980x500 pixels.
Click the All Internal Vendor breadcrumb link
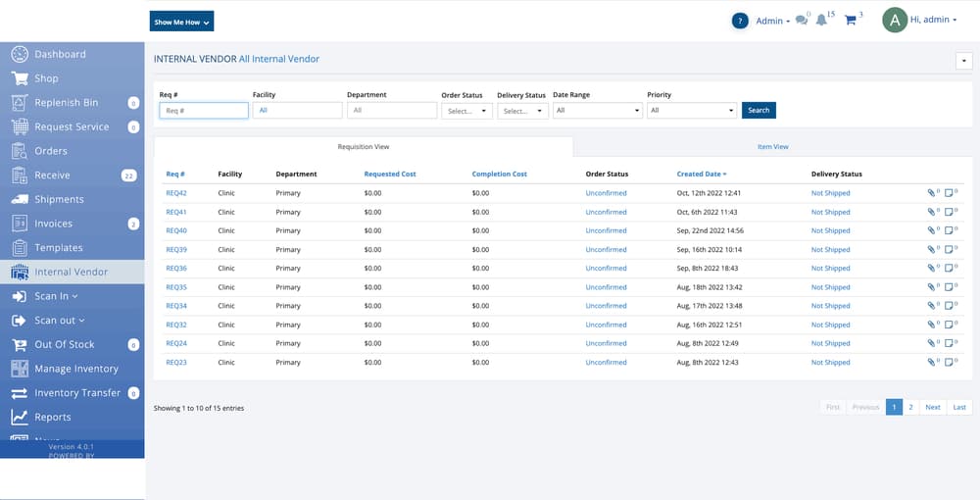(278, 59)
